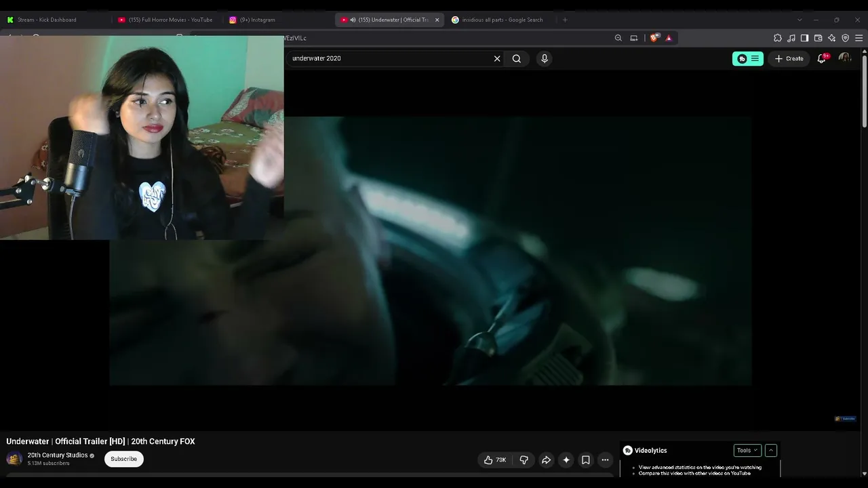Open browser extensions puzzle icon
The width and height of the screenshot is (868, 488).
click(778, 38)
